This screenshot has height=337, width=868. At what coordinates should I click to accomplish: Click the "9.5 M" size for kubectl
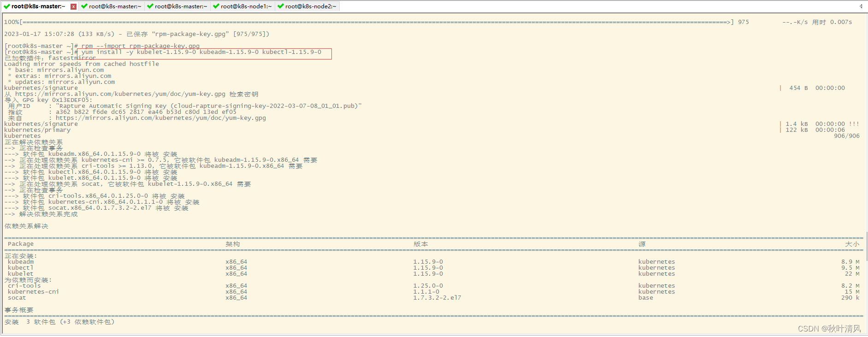pos(850,268)
